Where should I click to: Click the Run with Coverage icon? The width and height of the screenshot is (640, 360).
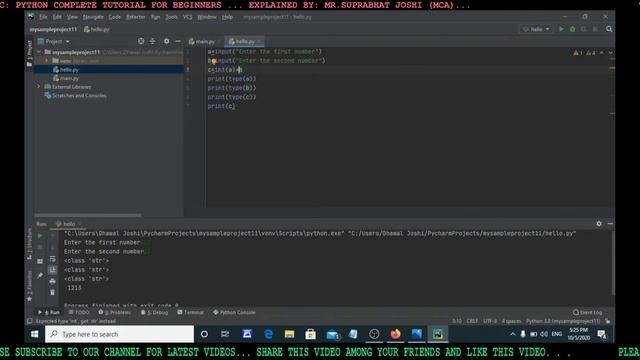pyautogui.click(x=584, y=29)
